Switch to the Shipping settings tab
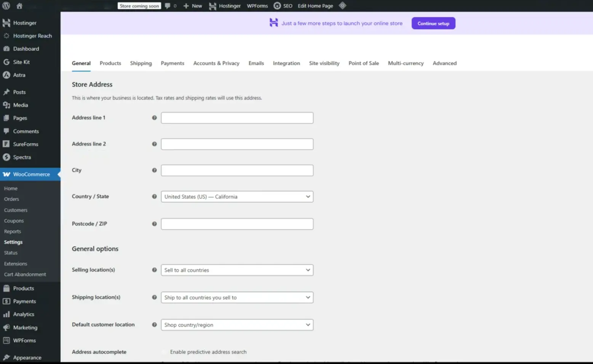The image size is (593, 364). pos(141,63)
